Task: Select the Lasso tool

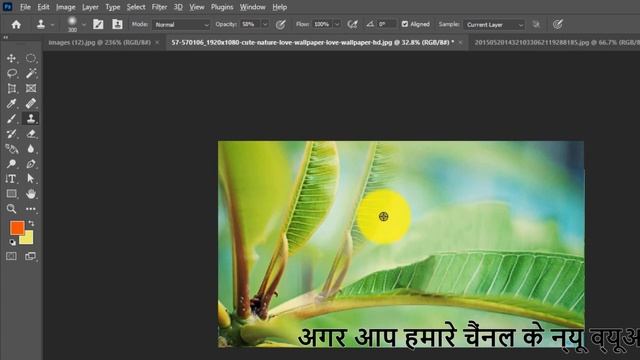Action: click(11, 73)
